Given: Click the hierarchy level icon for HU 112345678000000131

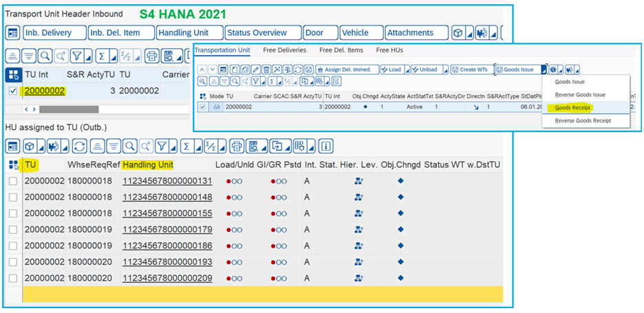Looking at the screenshot, I should coord(358,181).
